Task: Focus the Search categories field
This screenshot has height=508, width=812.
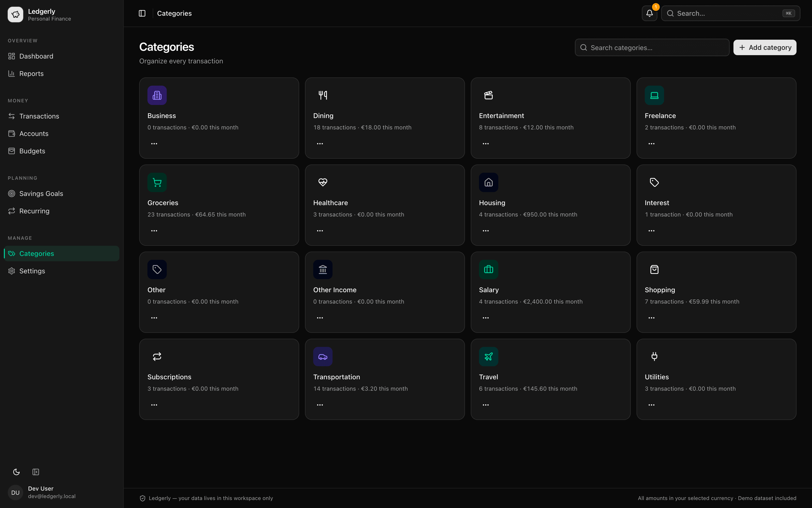Action: click(x=652, y=48)
